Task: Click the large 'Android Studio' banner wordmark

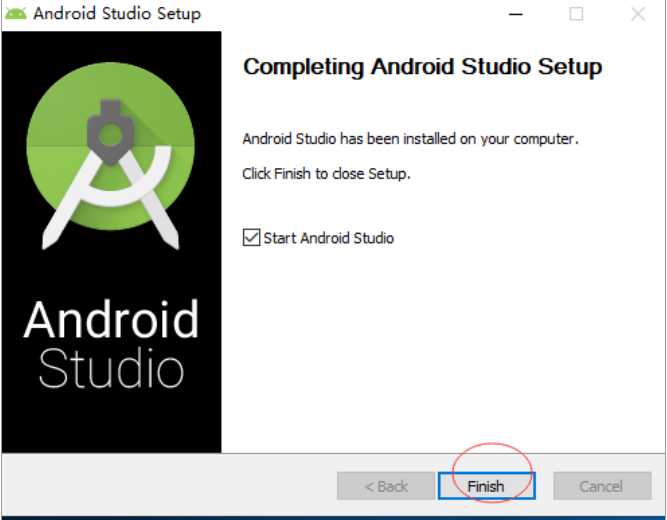Action: click(x=111, y=343)
